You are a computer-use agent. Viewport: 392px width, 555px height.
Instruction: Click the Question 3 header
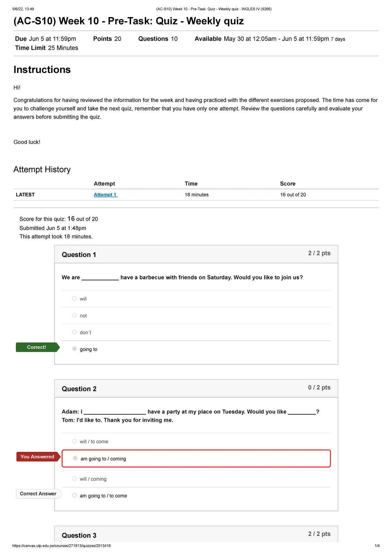79,535
